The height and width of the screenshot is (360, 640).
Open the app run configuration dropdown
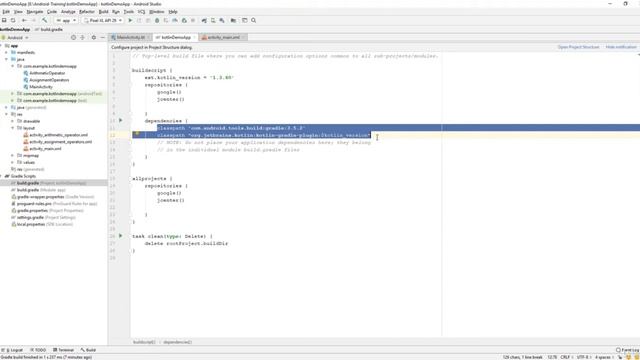[x=66, y=20]
